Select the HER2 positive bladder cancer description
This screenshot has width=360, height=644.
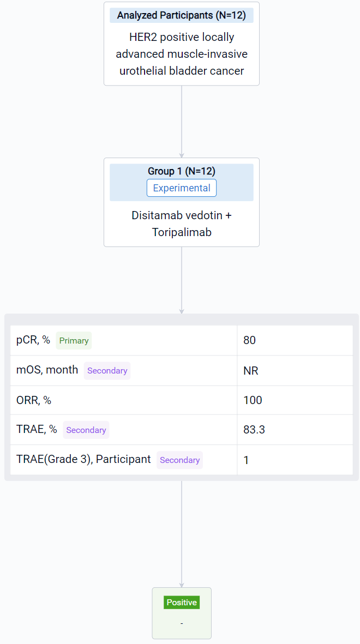pos(181,54)
